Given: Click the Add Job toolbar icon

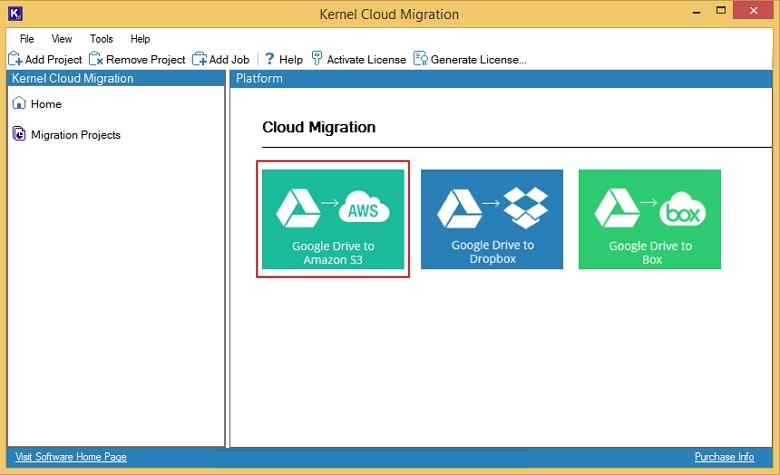Looking at the screenshot, I should [199, 59].
